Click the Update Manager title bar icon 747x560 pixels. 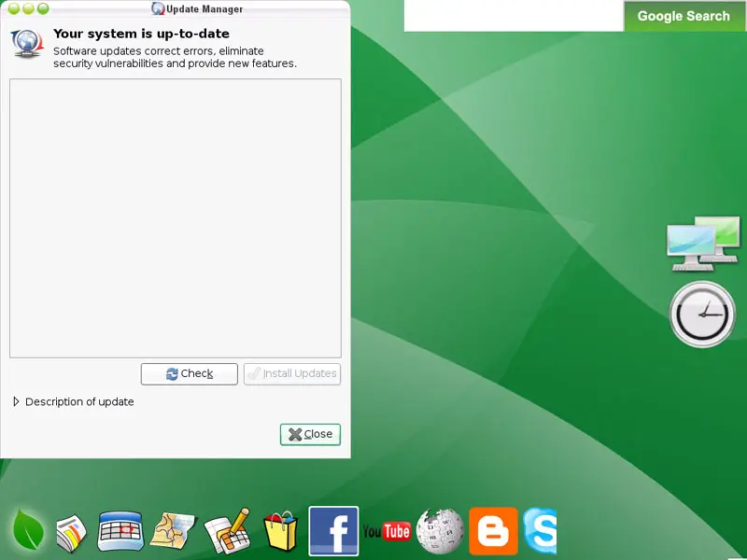[x=158, y=8]
